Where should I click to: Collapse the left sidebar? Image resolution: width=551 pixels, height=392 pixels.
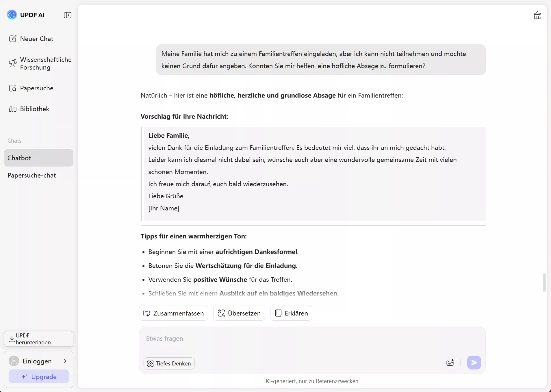68,15
